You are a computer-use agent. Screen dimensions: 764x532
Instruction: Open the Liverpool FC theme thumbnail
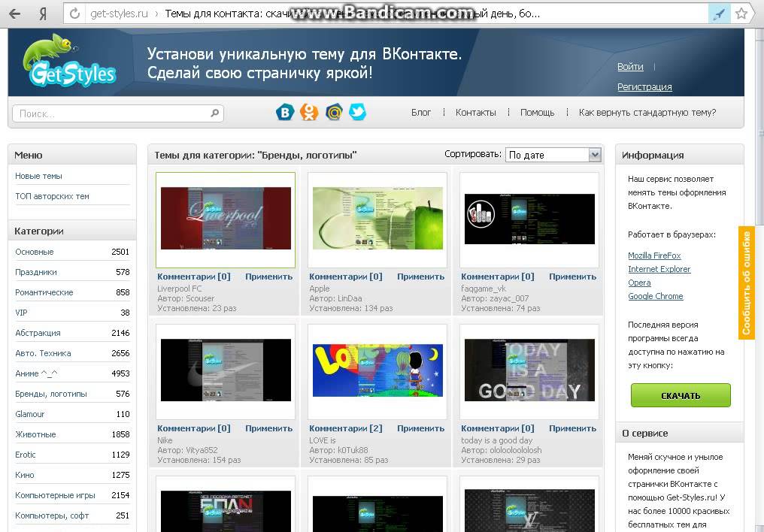coord(226,219)
